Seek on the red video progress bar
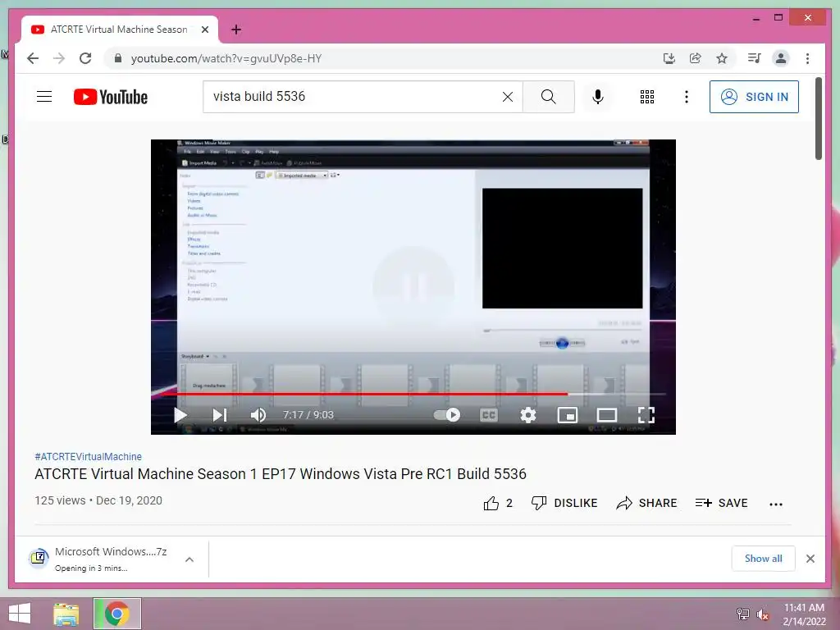The width and height of the screenshot is (840, 630). (413, 394)
